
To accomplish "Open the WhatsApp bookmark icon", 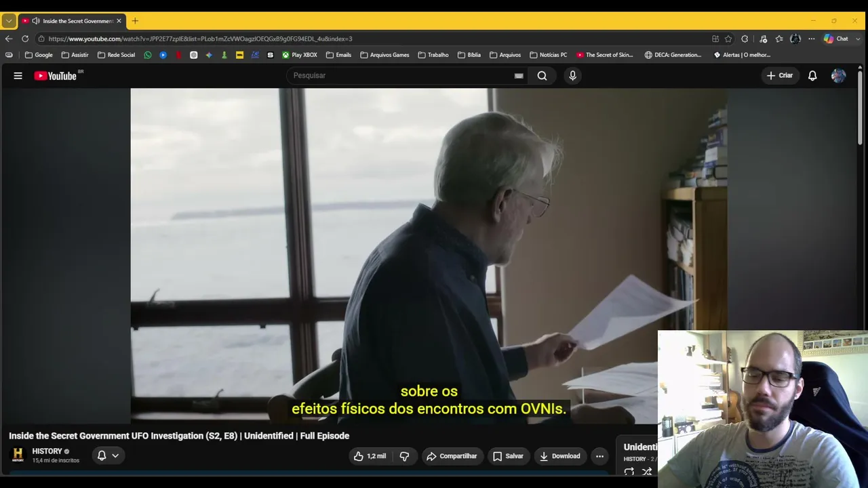I will pyautogui.click(x=148, y=55).
